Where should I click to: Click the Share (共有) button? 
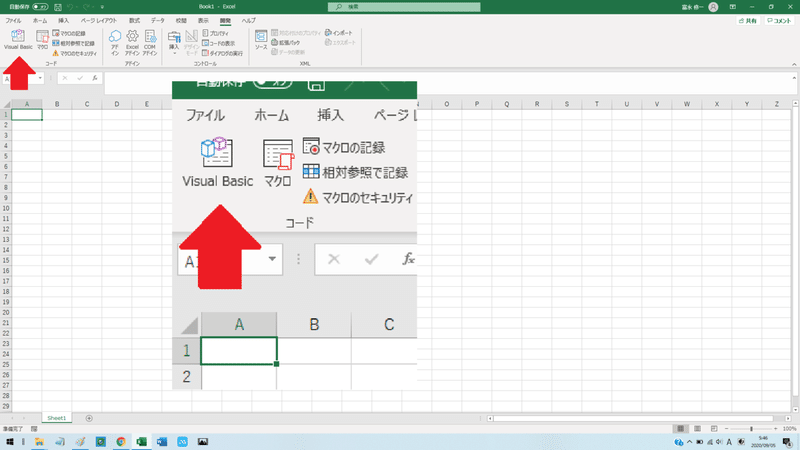tap(748, 20)
